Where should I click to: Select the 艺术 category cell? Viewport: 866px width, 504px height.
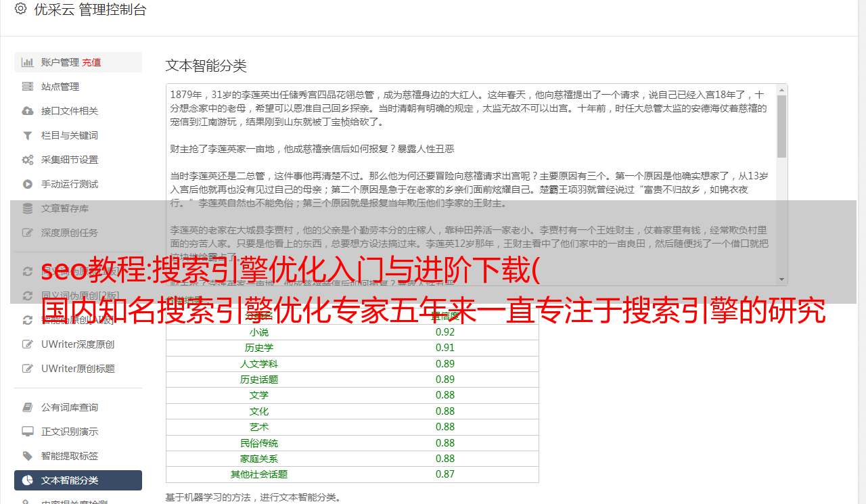click(259, 427)
